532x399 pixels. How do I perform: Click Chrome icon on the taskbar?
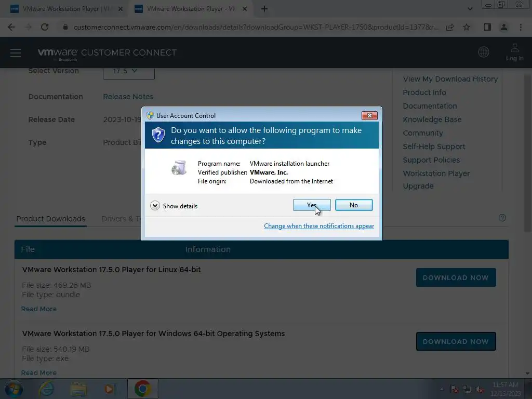pos(142,389)
